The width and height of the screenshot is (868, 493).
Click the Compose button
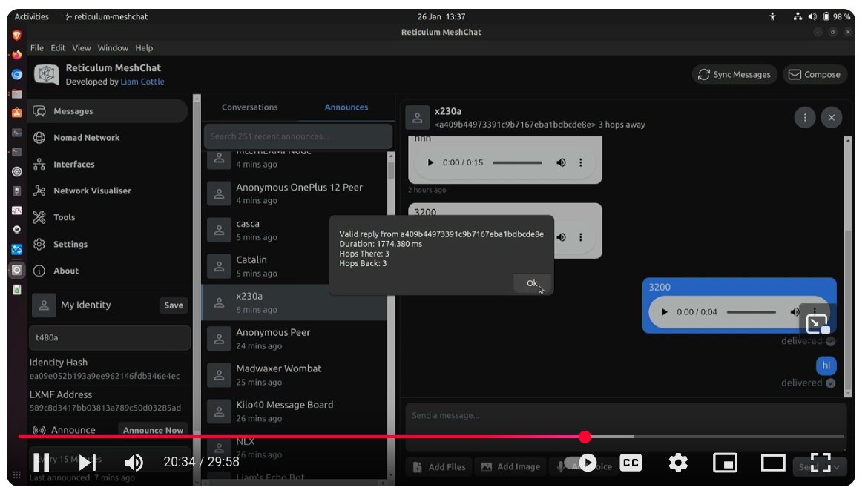[x=815, y=75]
